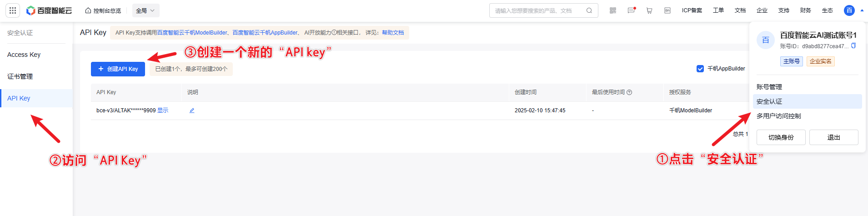Image resolution: width=868 pixels, height=216 pixels.
Task: Click the 控制台总览 text link
Action: coord(107,10)
